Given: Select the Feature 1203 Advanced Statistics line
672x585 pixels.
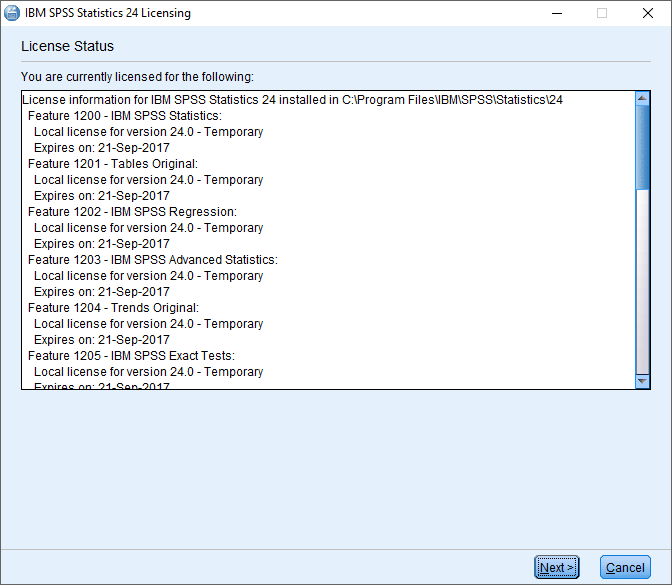Looking at the screenshot, I should pyautogui.click(x=152, y=260).
